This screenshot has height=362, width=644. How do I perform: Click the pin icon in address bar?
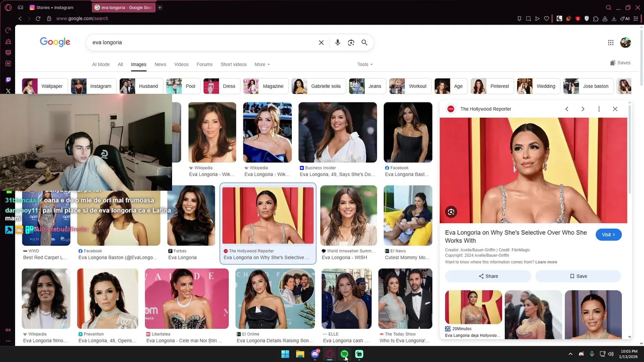tap(519, 19)
